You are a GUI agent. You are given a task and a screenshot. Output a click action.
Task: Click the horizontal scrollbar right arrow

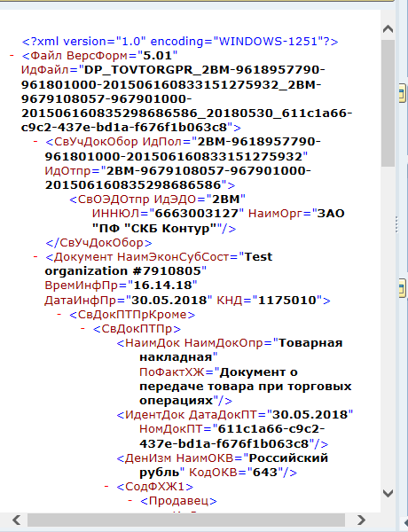coord(361,520)
